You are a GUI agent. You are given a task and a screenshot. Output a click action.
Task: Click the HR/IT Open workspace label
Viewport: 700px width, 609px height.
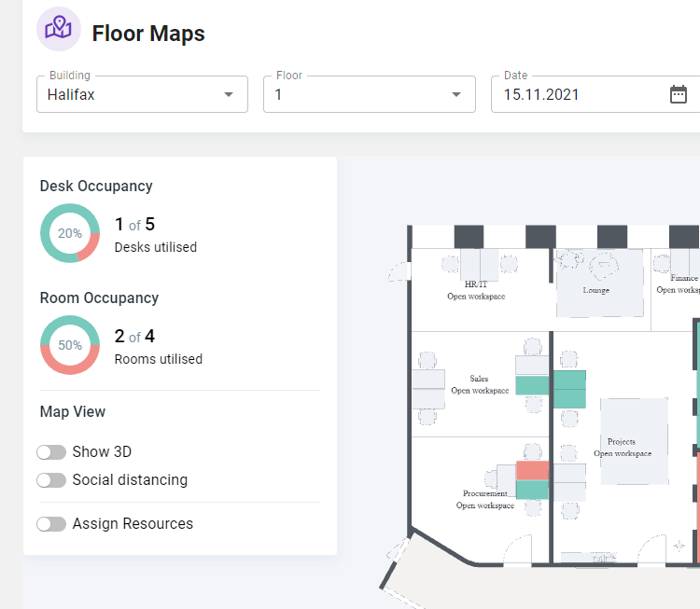[x=476, y=290]
